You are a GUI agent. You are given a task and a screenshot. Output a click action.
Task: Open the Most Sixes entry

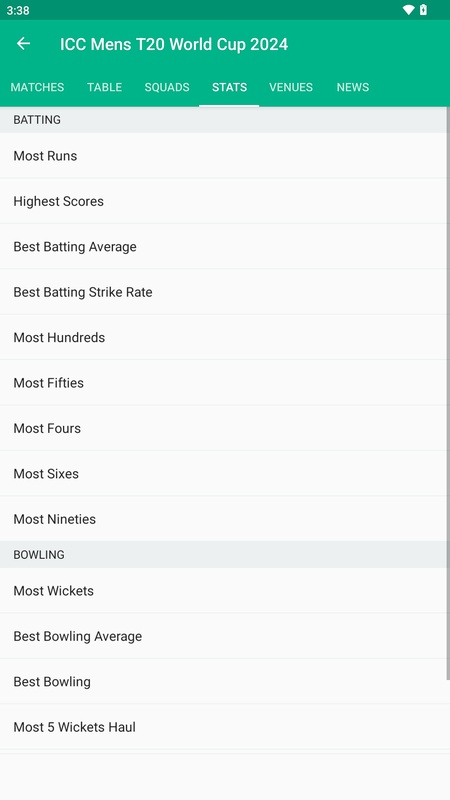pyautogui.click(x=223, y=473)
